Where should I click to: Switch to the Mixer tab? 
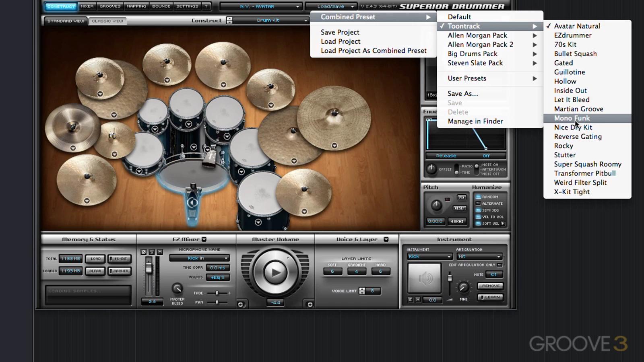click(87, 6)
